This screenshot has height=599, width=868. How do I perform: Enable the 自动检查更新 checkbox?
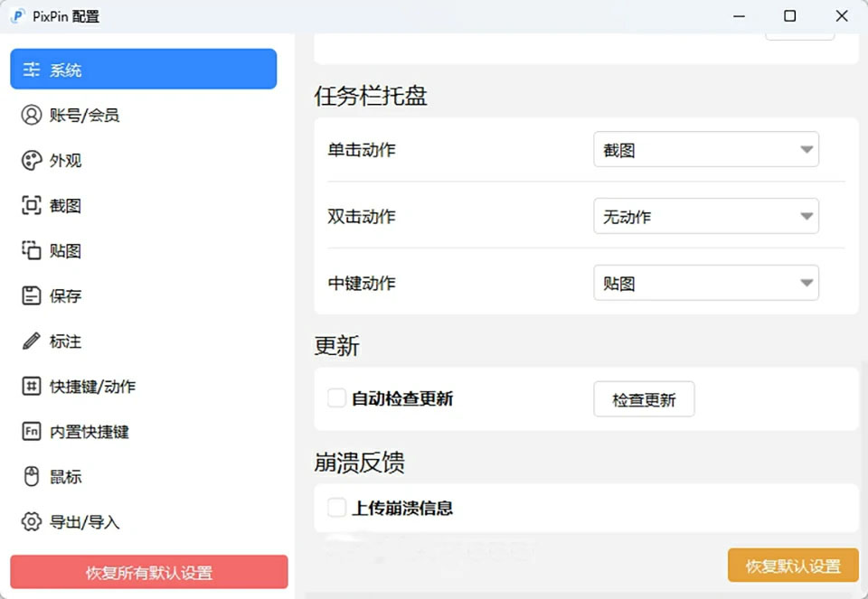coord(336,398)
